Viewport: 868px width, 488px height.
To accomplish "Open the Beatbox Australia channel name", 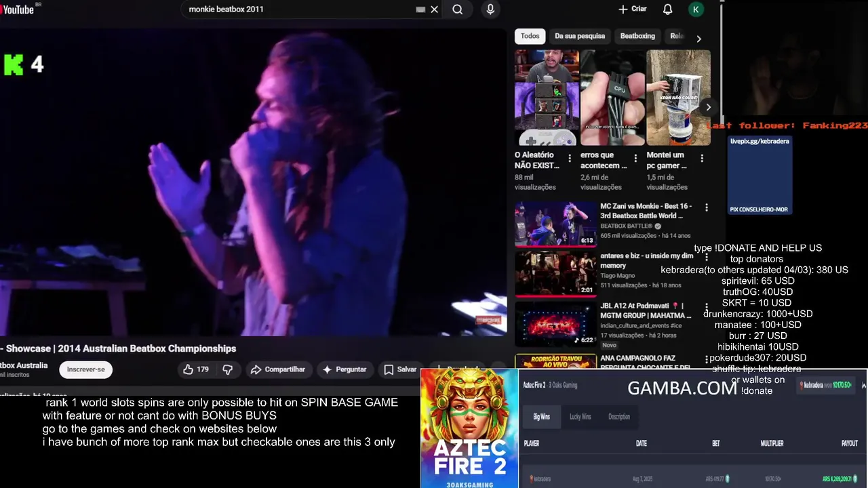I will tap(24, 365).
